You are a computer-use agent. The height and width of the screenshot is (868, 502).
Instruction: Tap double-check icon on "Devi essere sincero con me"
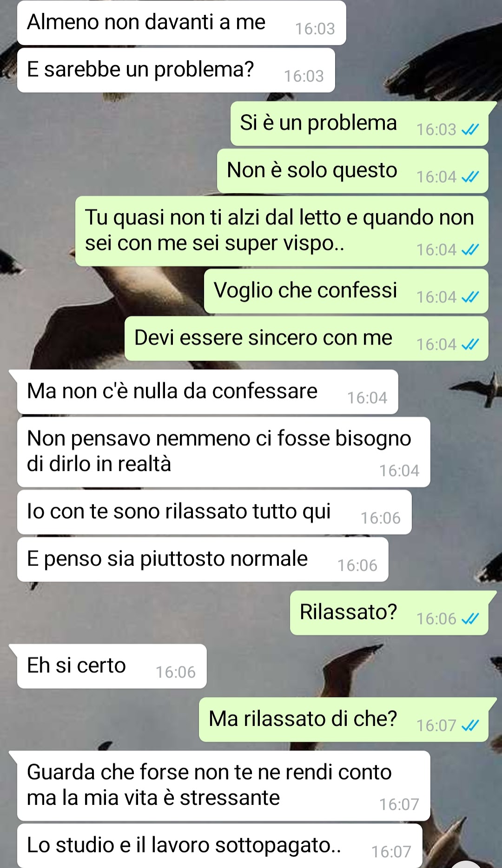tap(470, 345)
